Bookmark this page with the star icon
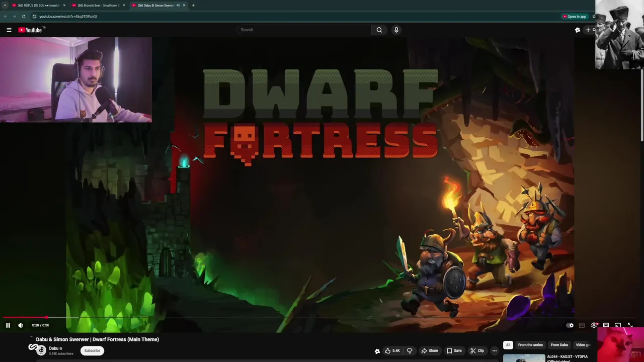644x362 pixels. click(594, 16)
